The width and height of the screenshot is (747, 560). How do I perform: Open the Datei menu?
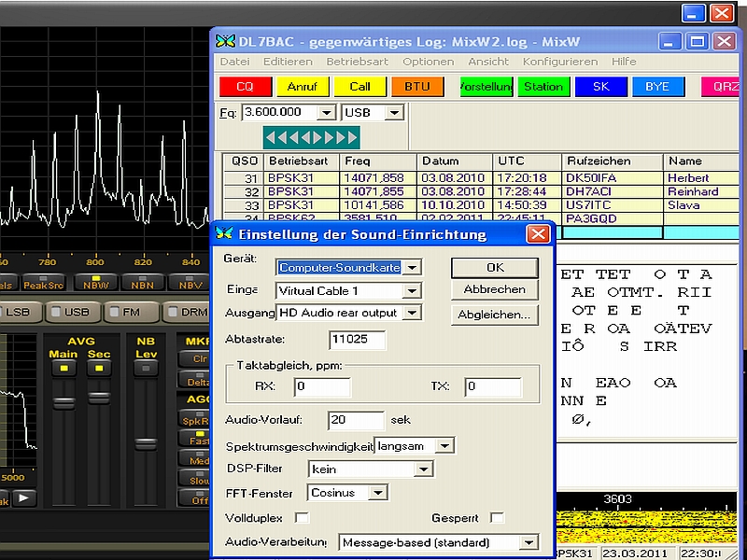tap(235, 62)
